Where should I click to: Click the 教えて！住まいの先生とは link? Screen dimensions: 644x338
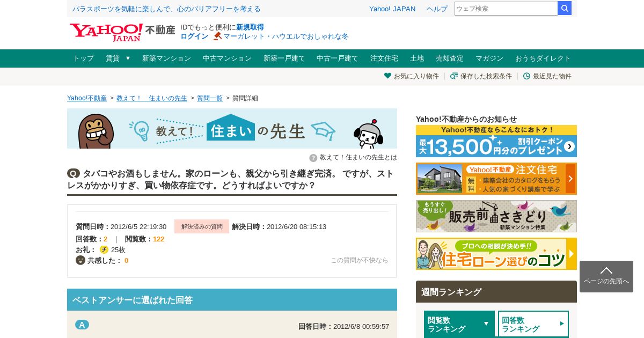coord(358,157)
